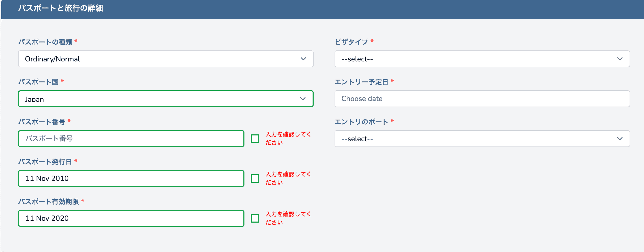Click chevron icon in エントリのポート select

[620, 139]
